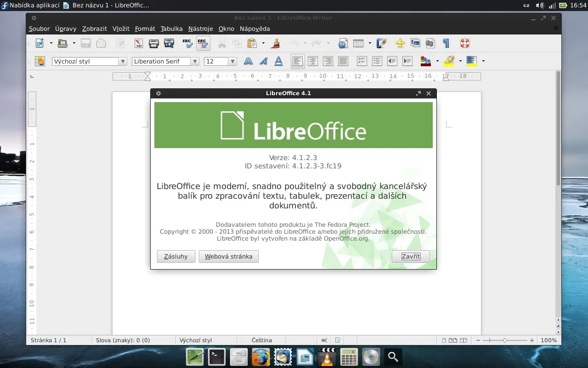Launch Firefox from the dock
This screenshot has width=588, height=368.
point(260,357)
